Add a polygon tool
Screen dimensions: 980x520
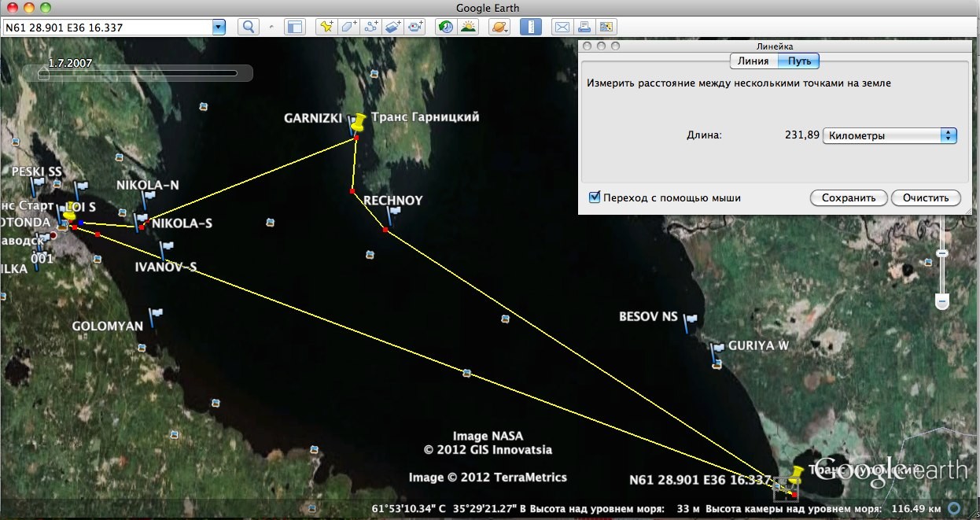[x=349, y=27]
